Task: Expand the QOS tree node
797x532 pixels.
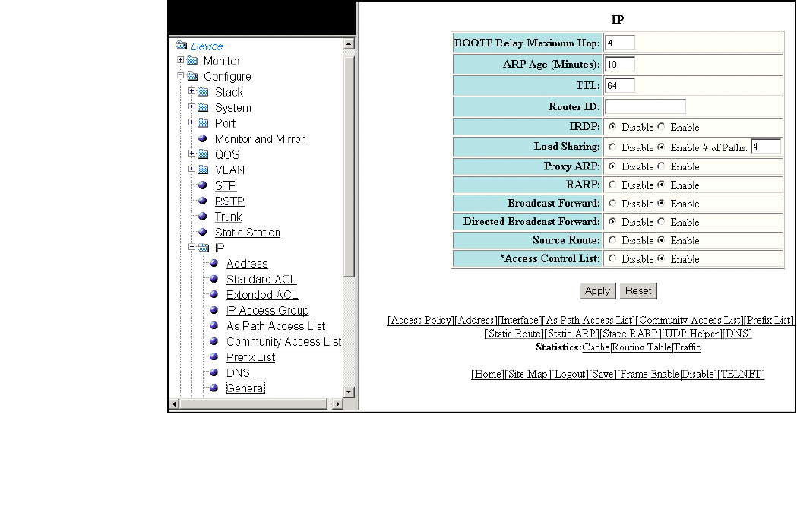Action: [x=191, y=153]
